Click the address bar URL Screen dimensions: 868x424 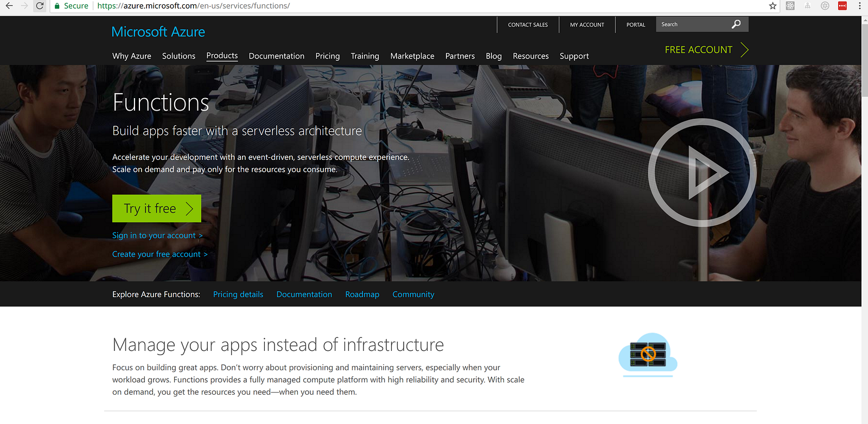point(194,6)
